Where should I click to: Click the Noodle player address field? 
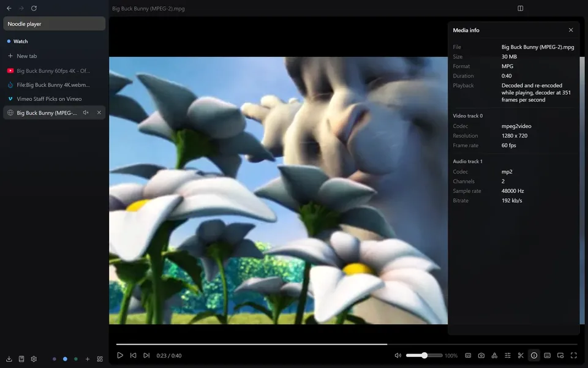point(55,24)
